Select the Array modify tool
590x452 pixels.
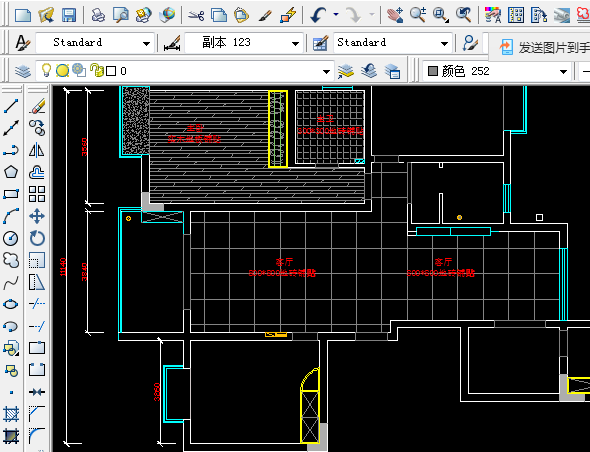pos(37,194)
